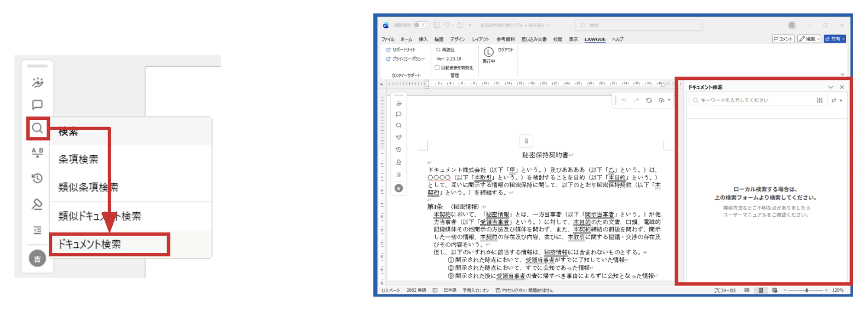Click the ログアウト button in ribbon
Screen dimensions: 868x313
tap(505, 50)
